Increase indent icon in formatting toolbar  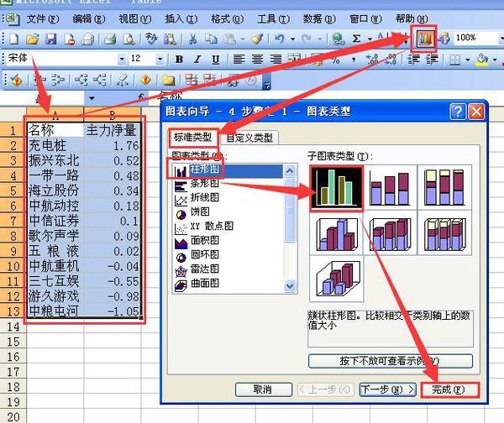click(432, 60)
